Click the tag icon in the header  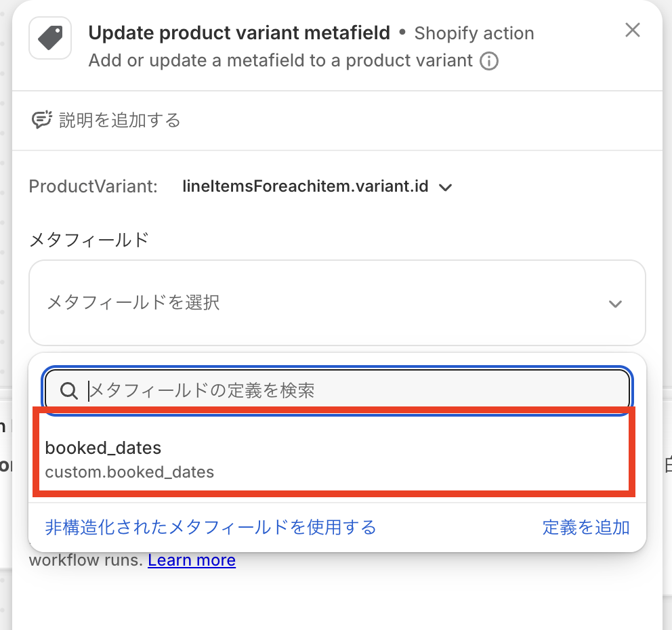pyautogui.click(x=50, y=38)
